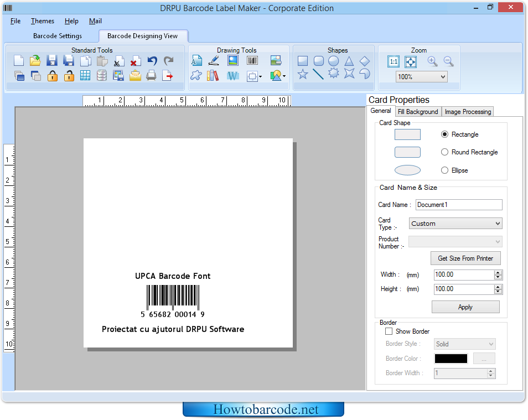Cut selection with scissors icon
The height and width of the screenshot is (420, 528).
(118, 61)
